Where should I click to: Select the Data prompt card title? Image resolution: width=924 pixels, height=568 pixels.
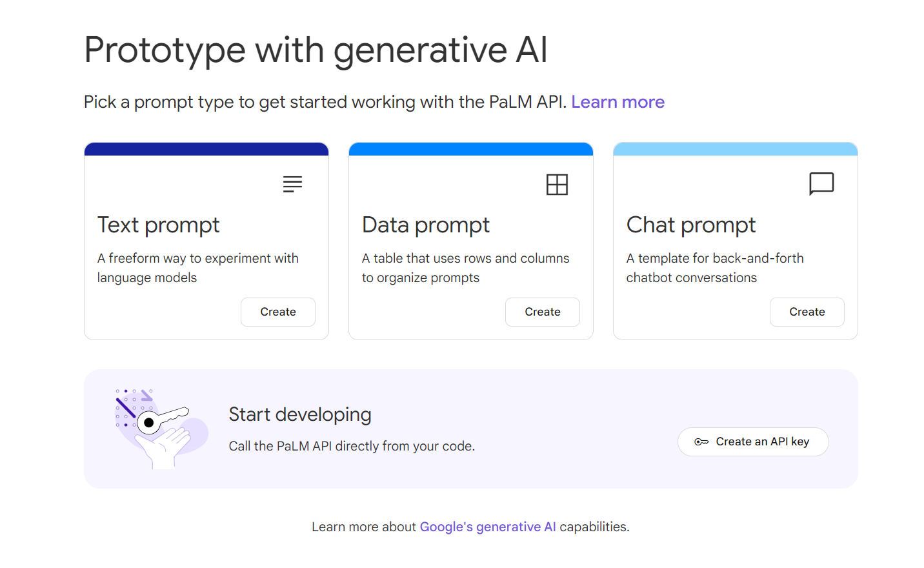pos(426,225)
